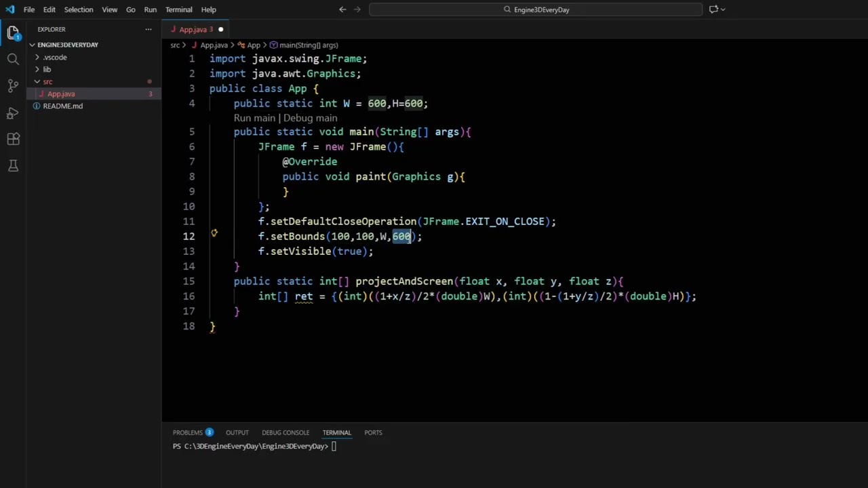Open the Extensions view
This screenshot has width=868, height=488.
pos(13,139)
